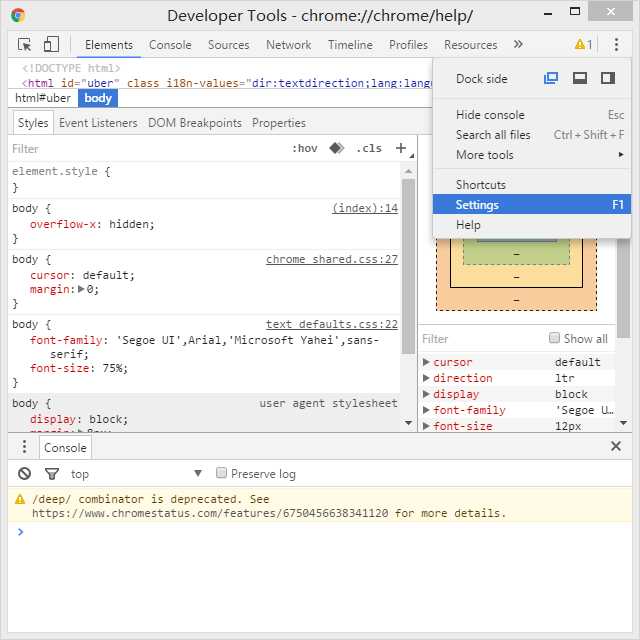The height and width of the screenshot is (640, 640).
Task: Click the Styles pane scrollbar thumb
Action: click(x=408, y=266)
